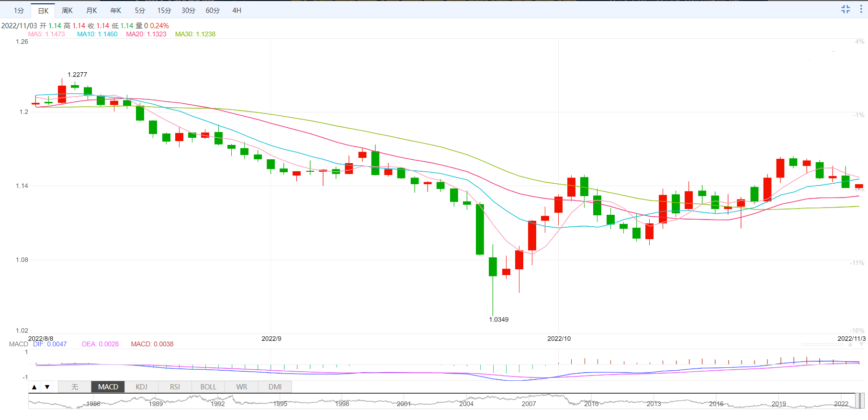Exit fullscreen with the collapse icon
Image resolution: width=868 pixels, height=420 pixels.
pos(845,9)
